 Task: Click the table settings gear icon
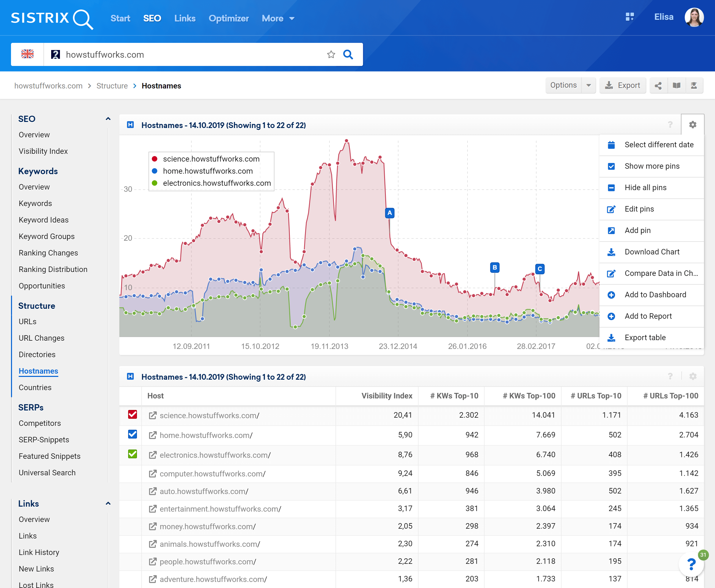693,376
